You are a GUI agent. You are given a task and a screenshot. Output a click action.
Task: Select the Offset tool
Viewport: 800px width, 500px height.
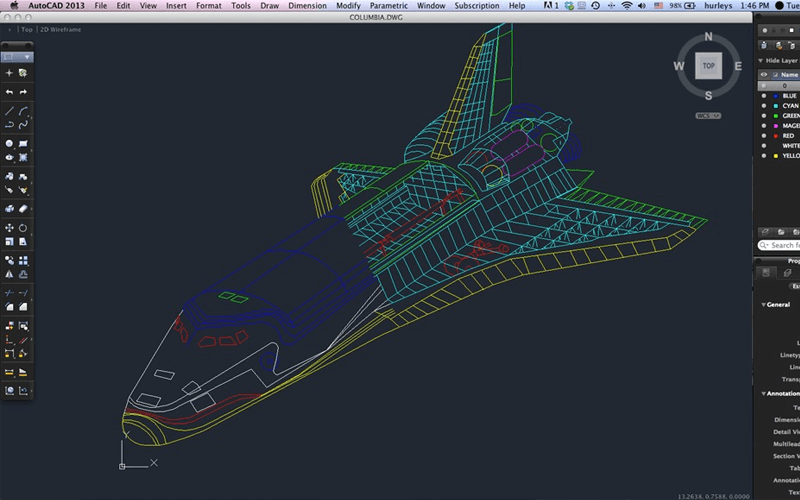[x=23, y=274]
